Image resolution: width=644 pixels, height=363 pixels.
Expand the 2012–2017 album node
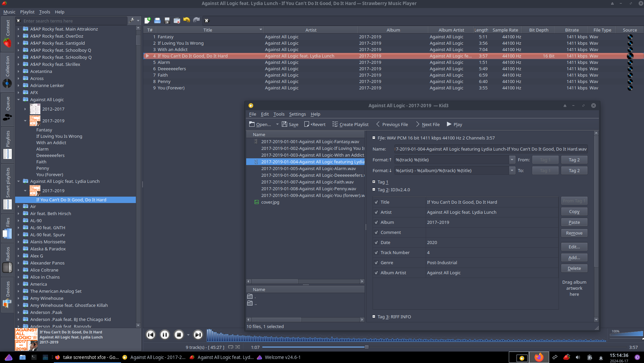[25, 109]
